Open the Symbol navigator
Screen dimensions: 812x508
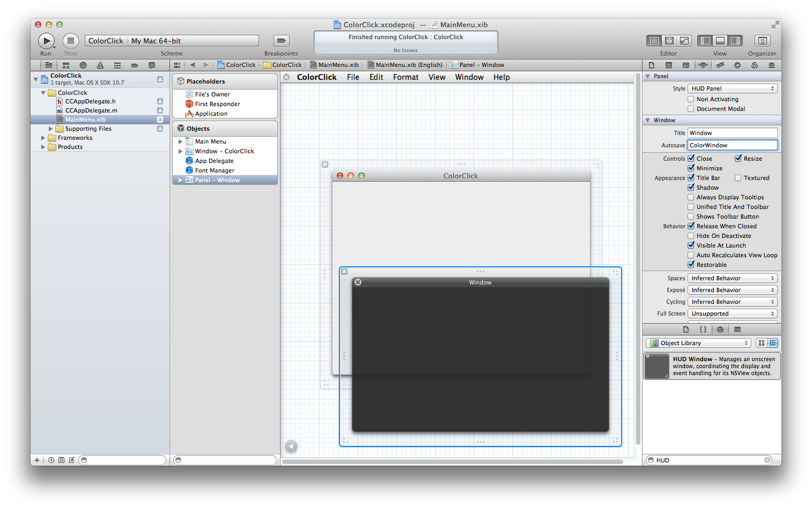point(66,65)
